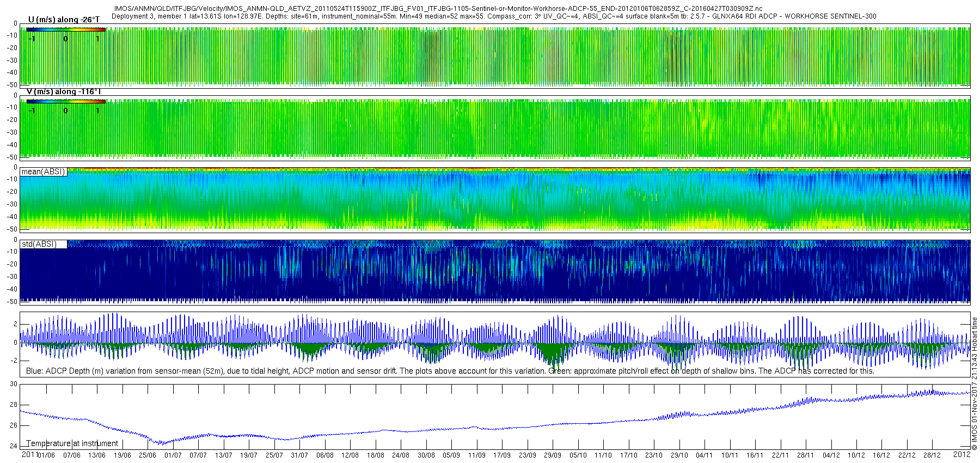Click the 25/07 date tick label
The width and height of the screenshot is (980, 463).
point(274,455)
